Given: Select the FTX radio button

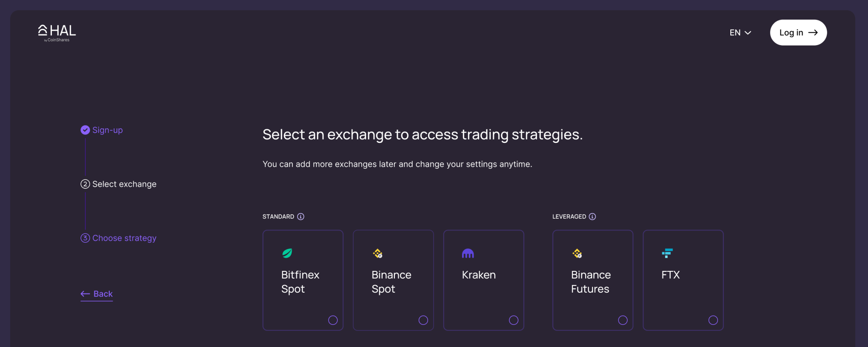Looking at the screenshot, I should [713, 320].
